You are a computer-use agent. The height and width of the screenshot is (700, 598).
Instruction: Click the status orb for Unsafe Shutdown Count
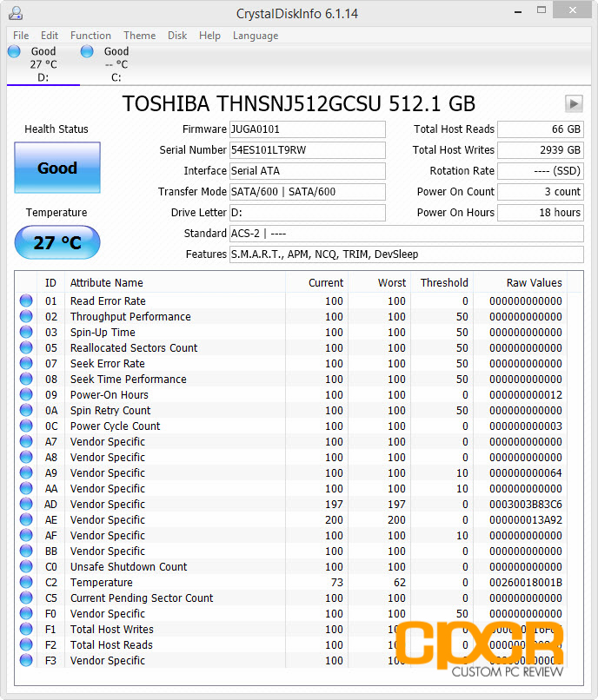[x=26, y=566]
